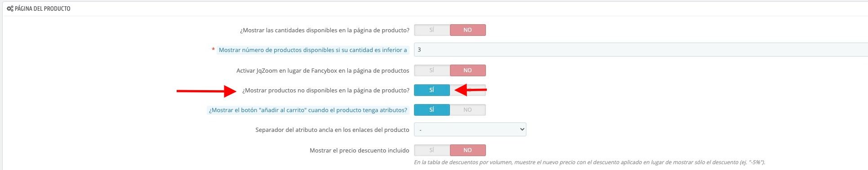868x170 pixels.
Task: Disable JqZoom with the NO option
Action: pos(467,70)
